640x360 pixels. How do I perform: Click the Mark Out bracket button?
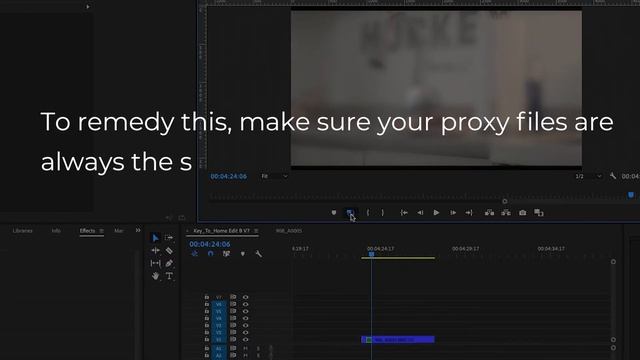(382, 213)
